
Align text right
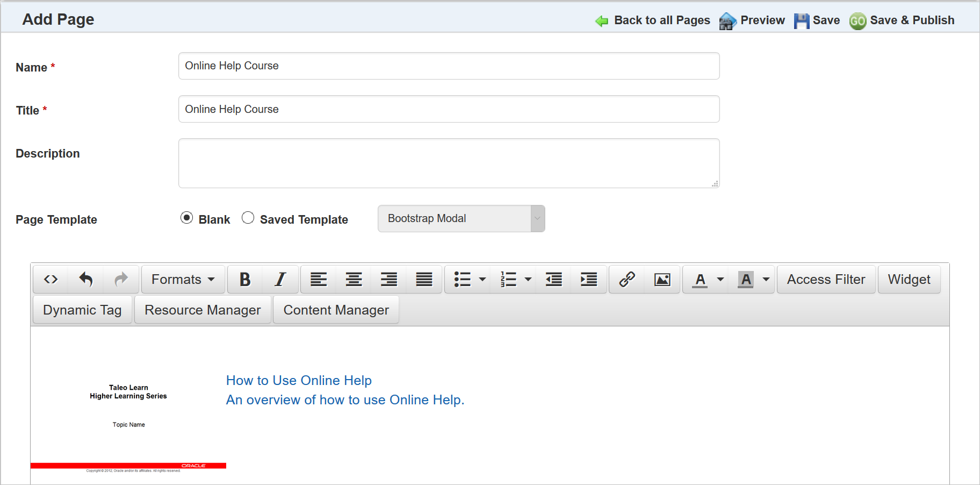pos(389,279)
